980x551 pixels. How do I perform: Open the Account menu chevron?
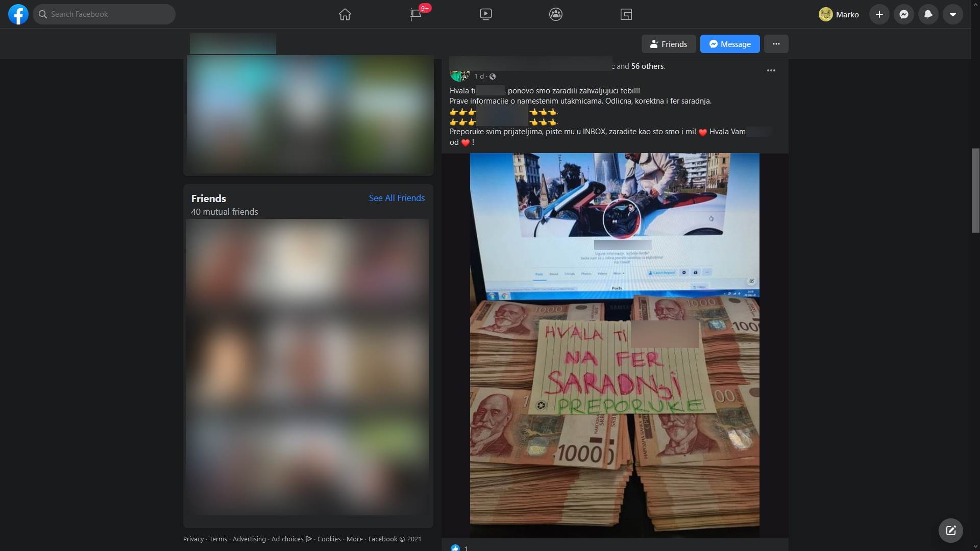pos(952,14)
